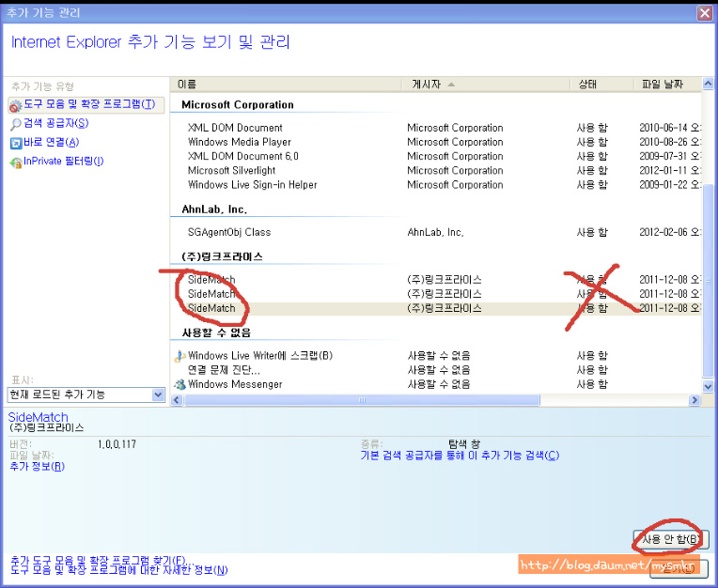The image size is (718, 588).
Task: Click the Microsoft Corporation group header
Action: (x=238, y=105)
